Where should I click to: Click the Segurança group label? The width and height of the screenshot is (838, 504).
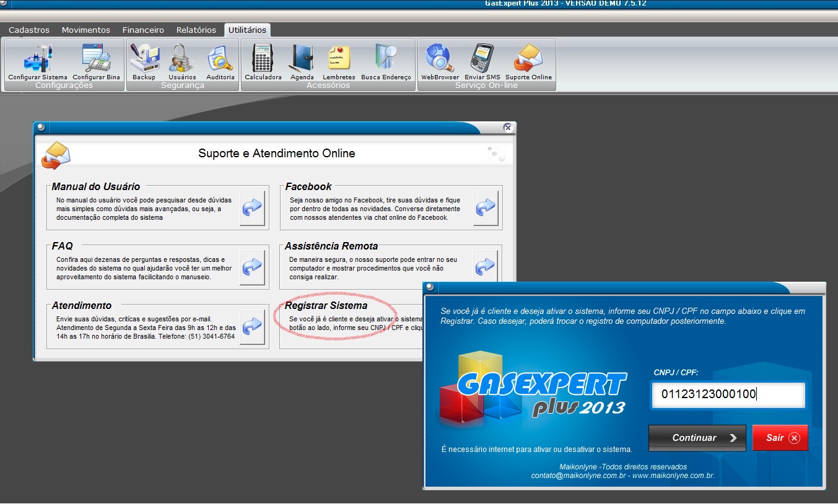(182, 85)
